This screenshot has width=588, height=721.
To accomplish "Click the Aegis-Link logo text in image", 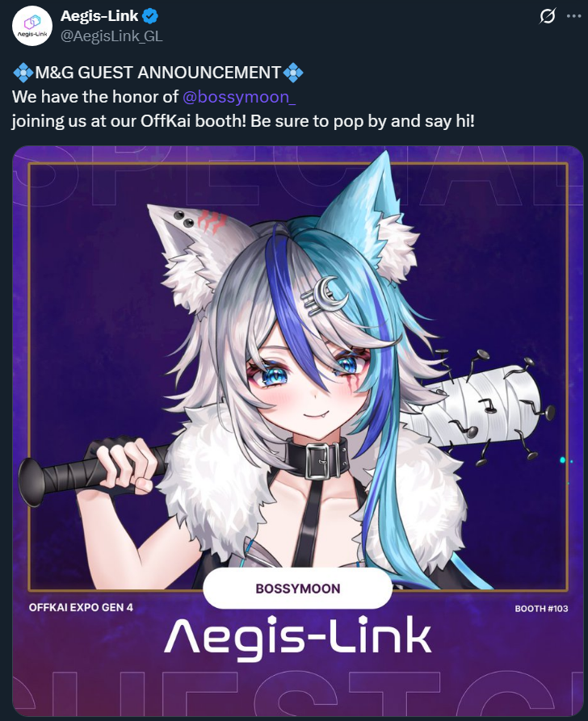I will point(298,637).
